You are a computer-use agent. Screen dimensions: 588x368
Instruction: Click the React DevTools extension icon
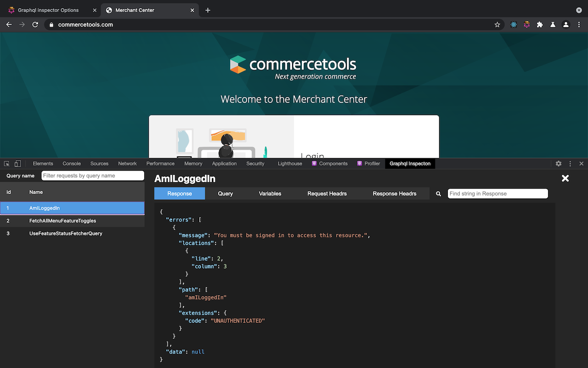click(x=514, y=24)
